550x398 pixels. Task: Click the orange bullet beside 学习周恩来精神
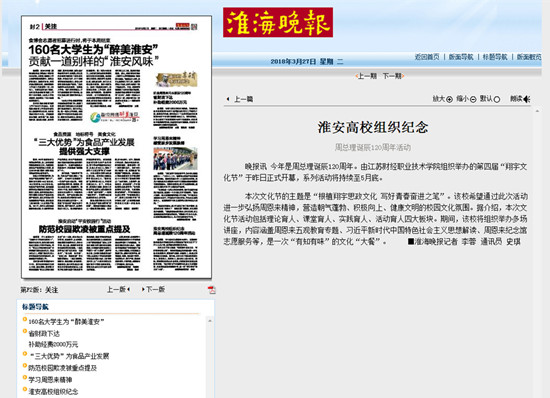[x=25, y=377]
